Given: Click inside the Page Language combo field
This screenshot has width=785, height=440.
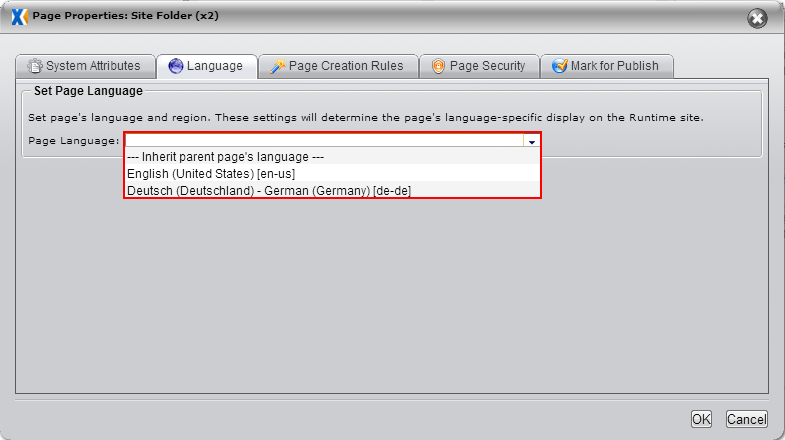Looking at the screenshot, I should [324, 141].
